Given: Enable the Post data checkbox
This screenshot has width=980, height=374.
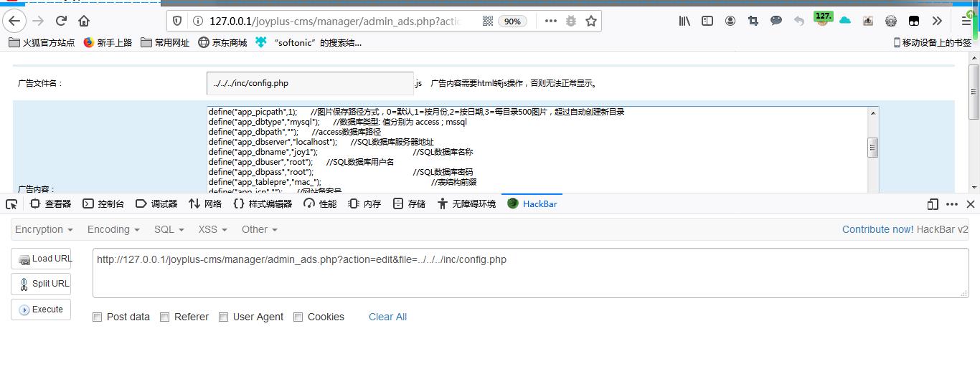Looking at the screenshot, I should point(97,317).
